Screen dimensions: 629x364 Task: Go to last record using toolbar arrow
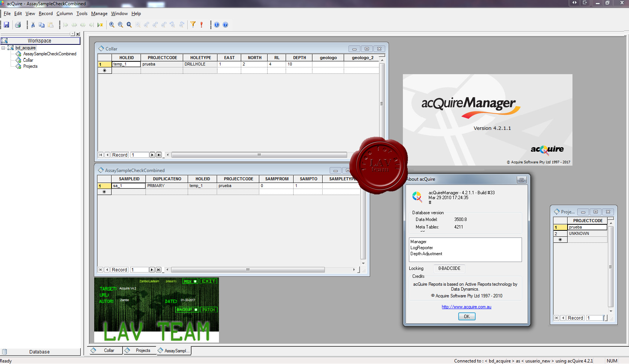[x=92, y=25]
